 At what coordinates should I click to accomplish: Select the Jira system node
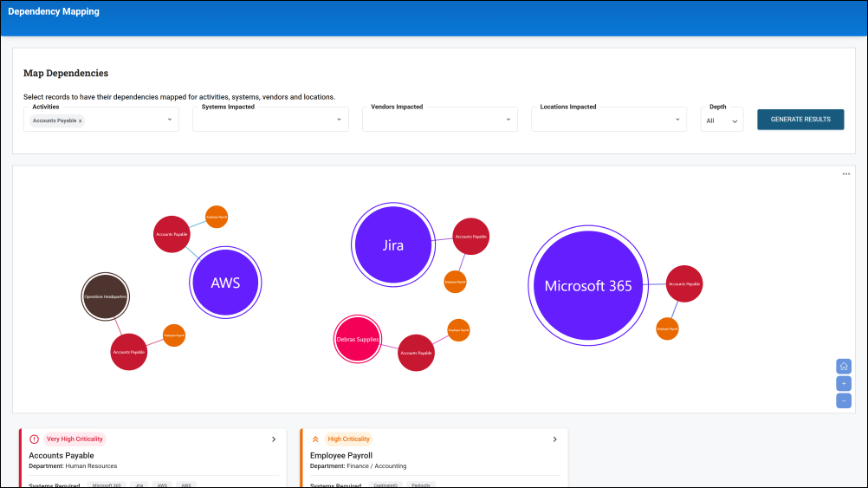(392, 245)
